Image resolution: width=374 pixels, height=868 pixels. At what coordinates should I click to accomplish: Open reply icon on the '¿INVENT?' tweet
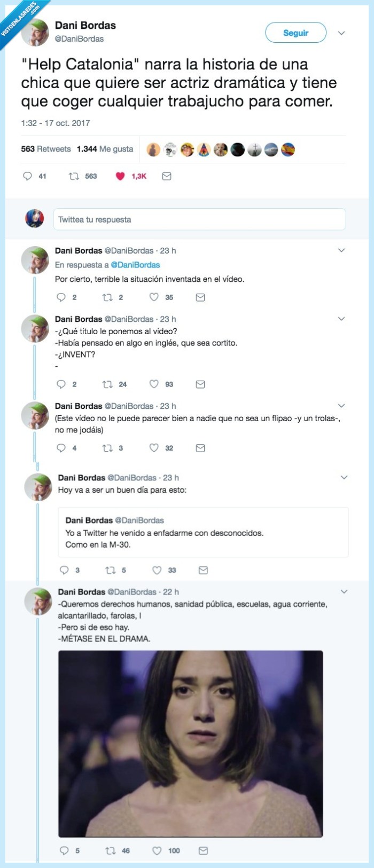61,383
